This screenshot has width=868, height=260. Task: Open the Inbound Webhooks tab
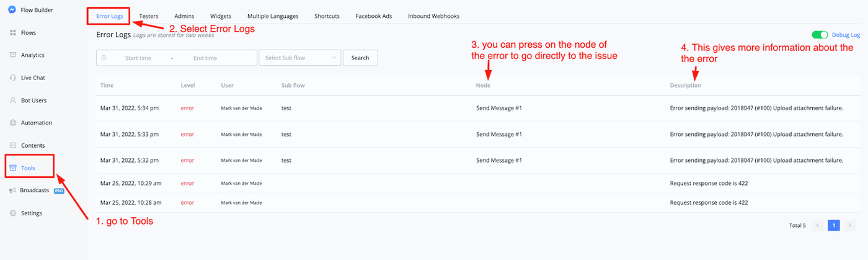433,16
